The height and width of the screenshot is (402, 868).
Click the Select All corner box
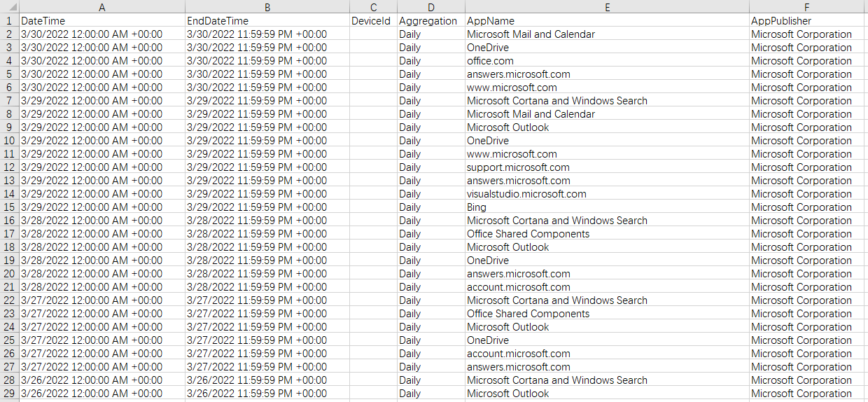tap(9, 7)
